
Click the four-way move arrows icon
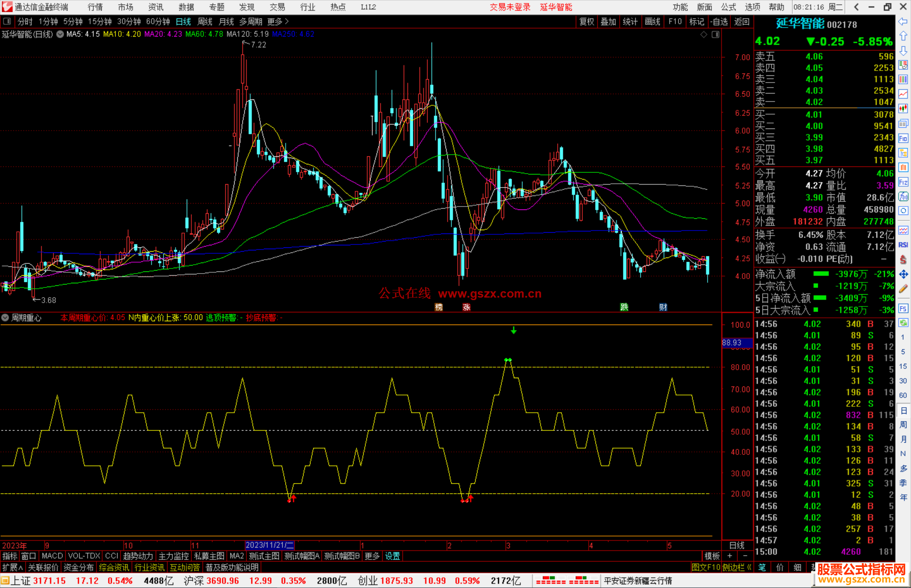pyautogui.click(x=903, y=274)
